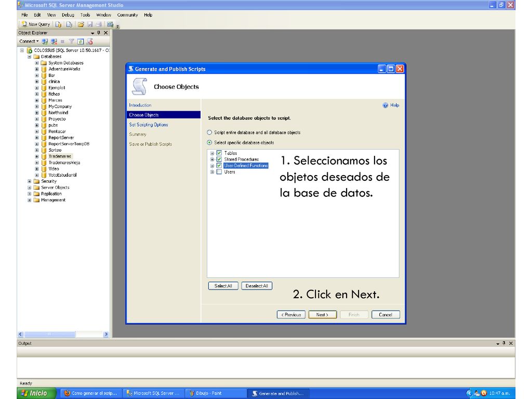Open the View menu
Screen dimensions: 532x399
click(51, 15)
